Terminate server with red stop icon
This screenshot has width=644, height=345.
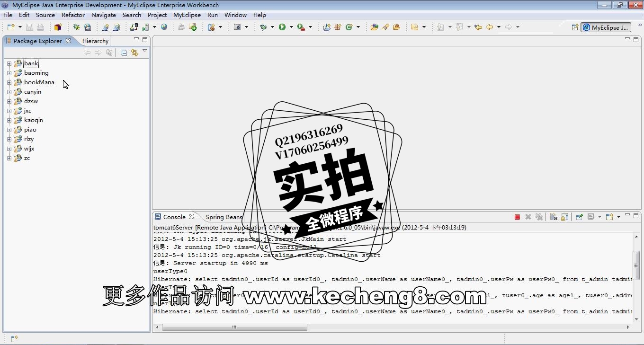click(517, 217)
